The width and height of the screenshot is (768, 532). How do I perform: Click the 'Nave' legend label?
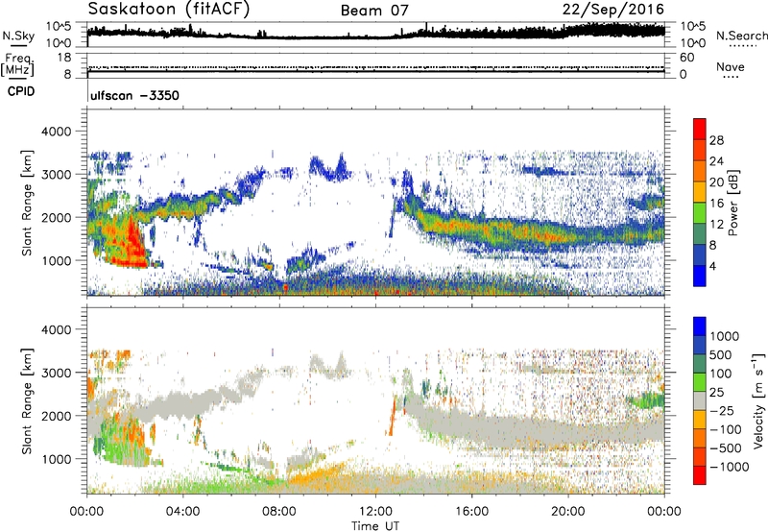click(731, 66)
